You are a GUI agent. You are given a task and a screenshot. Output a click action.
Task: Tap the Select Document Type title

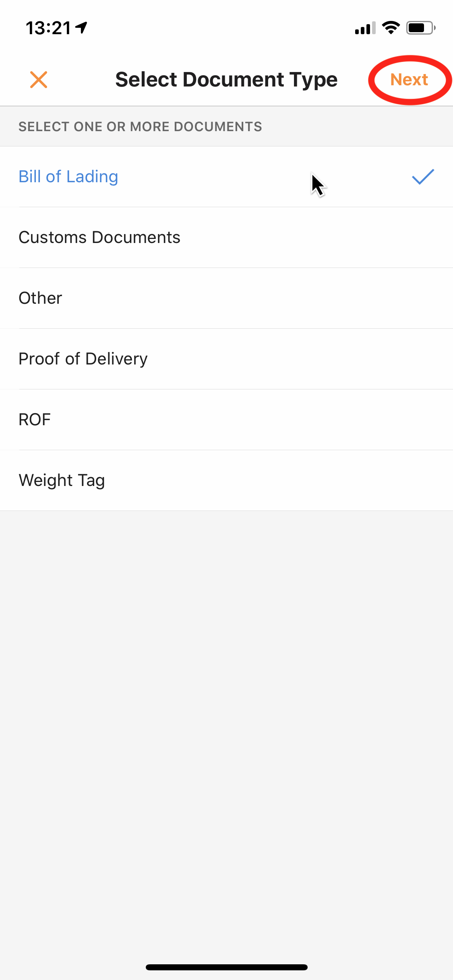click(x=226, y=80)
